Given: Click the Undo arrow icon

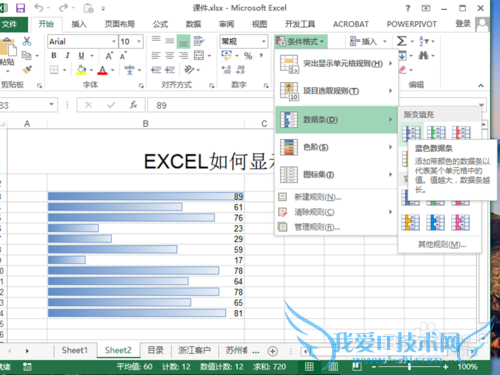Looking at the screenshot, I should coord(39,8).
